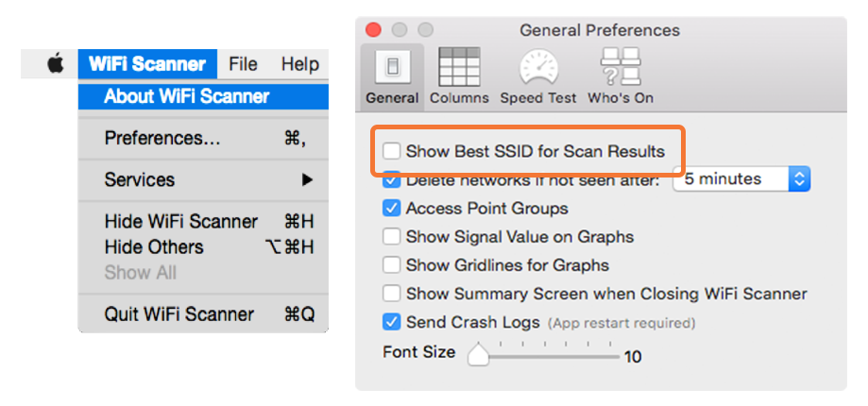Click the Font Size slider thumb

[x=478, y=355]
